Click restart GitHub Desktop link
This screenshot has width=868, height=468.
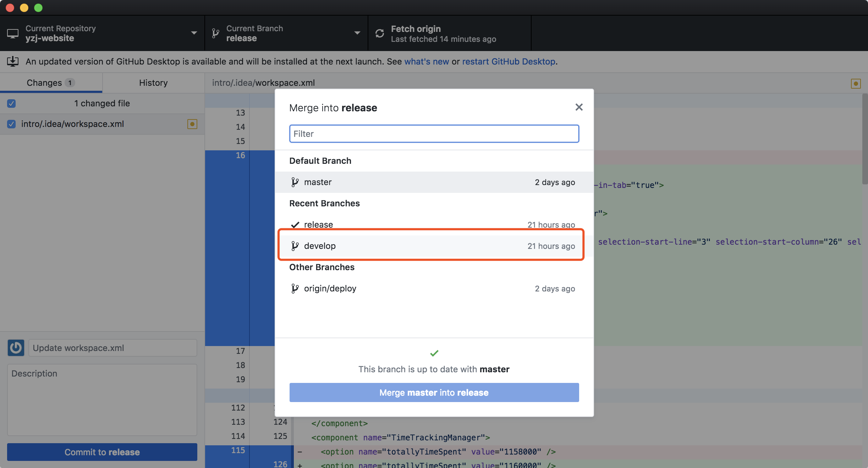coord(509,61)
